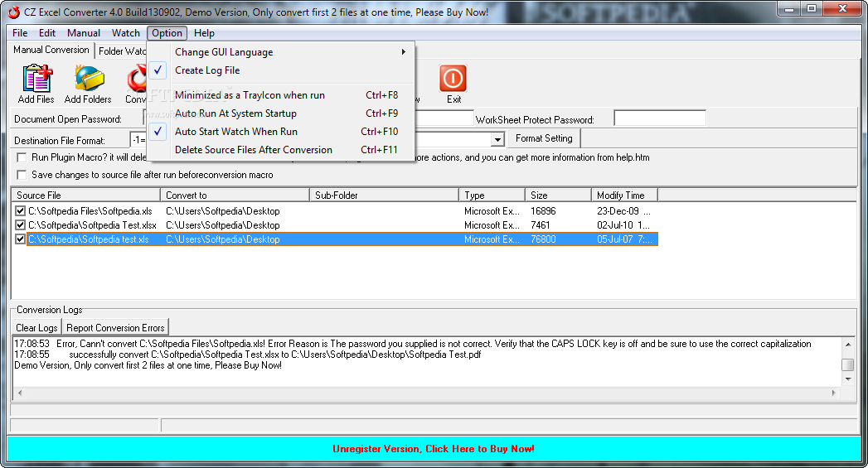Click the log's horizontal scroll right arrow
The width and height of the screenshot is (868, 468).
(834, 393)
